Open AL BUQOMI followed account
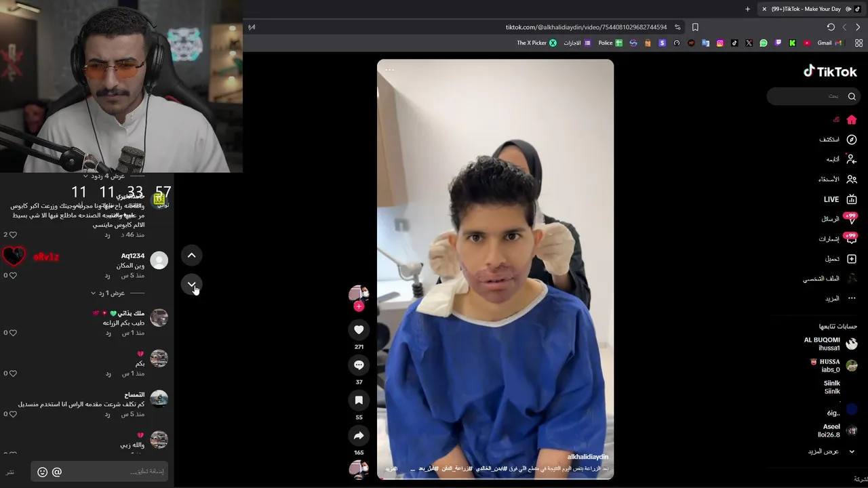Image resolution: width=868 pixels, height=488 pixels. pyautogui.click(x=830, y=344)
